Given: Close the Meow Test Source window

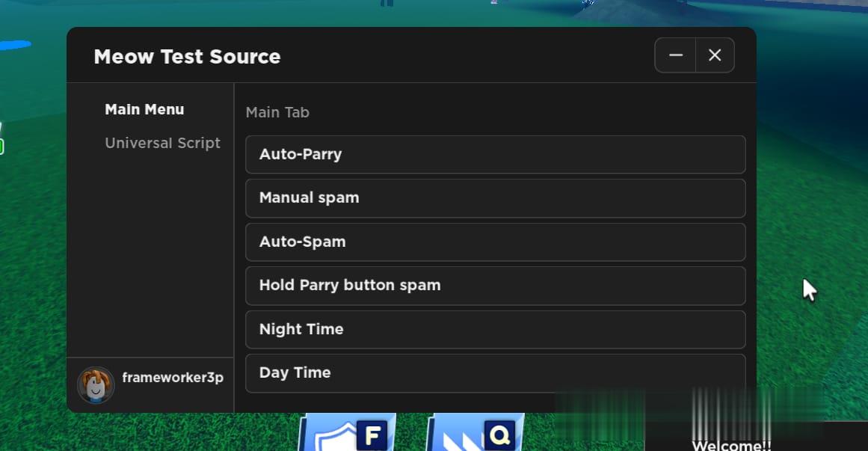Looking at the screenshot, I should pos(715,55).
